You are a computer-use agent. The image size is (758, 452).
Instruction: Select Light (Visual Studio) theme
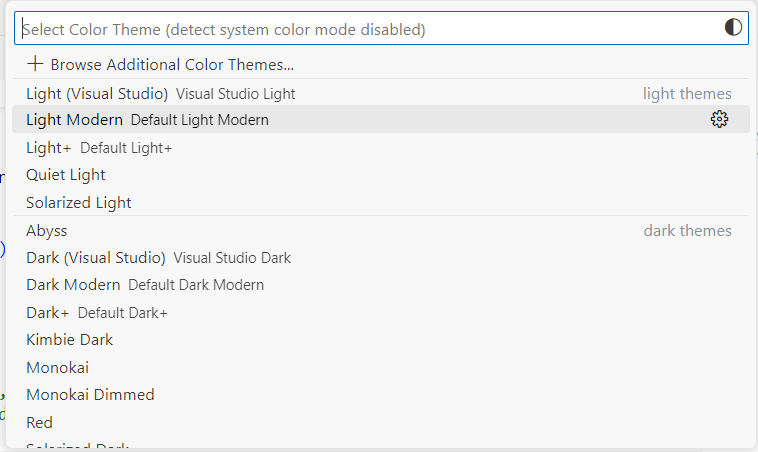(381, 93)
